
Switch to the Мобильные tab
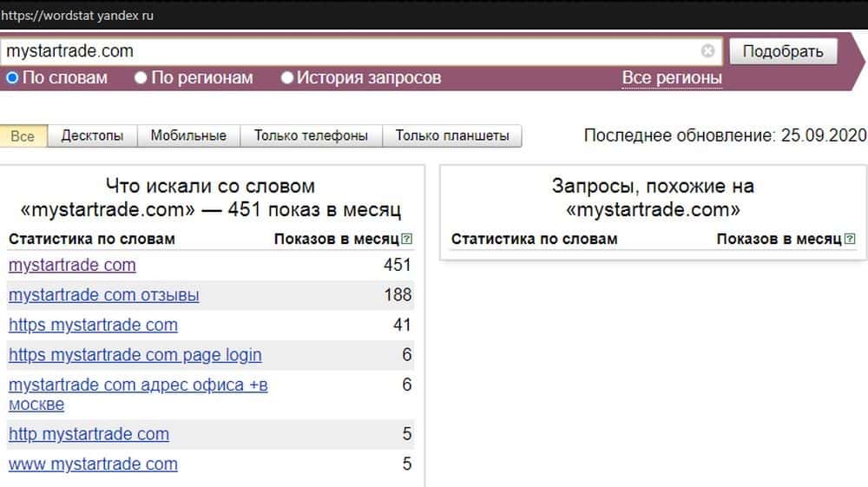pyautogui.click(x=188, y=136)
